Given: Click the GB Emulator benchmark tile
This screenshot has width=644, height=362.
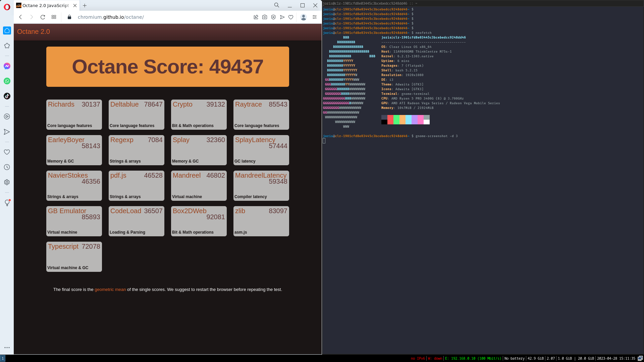Looking at the screenshot, I should [x=74, y=221].
